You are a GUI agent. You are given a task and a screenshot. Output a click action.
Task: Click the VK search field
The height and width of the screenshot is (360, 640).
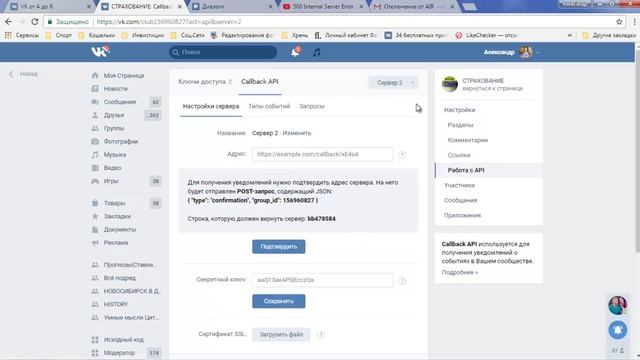coord(223,52)
